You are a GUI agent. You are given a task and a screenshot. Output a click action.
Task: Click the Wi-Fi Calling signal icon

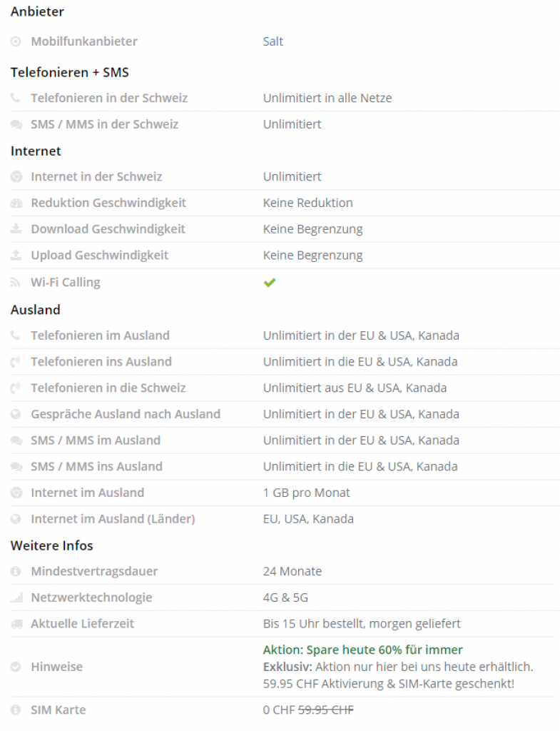pos(16,283)
